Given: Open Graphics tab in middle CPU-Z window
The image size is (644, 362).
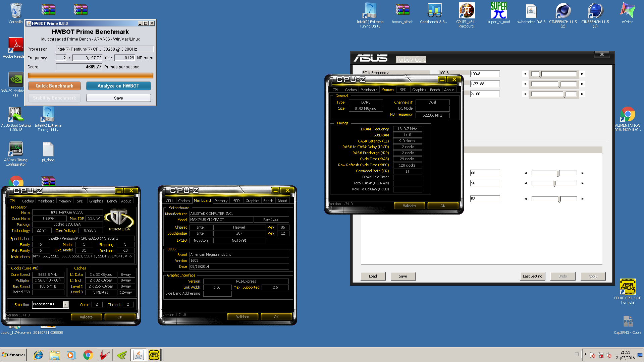Looking at the screenshot, I should pyautogui.click(x=252, y=201).
